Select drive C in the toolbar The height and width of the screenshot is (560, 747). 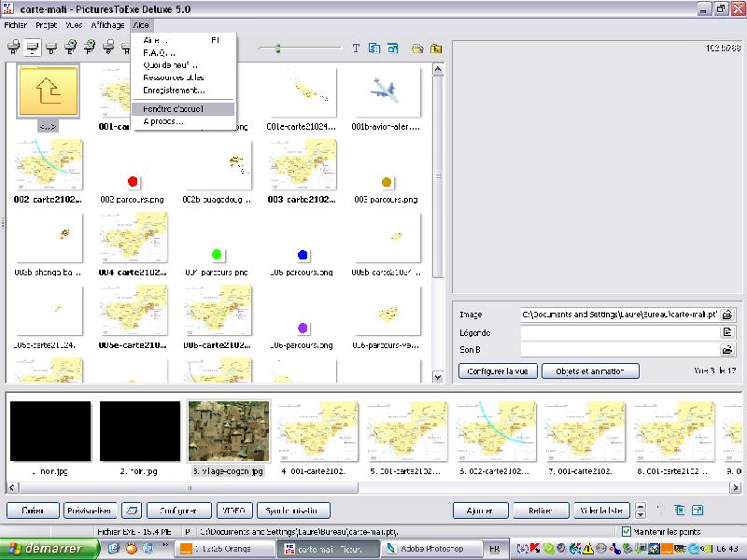pyautogui.click(x=32, y=48)
